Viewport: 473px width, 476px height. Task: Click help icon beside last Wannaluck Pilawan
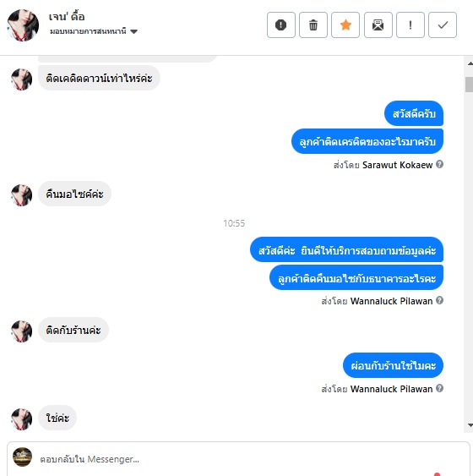(439, 388)
